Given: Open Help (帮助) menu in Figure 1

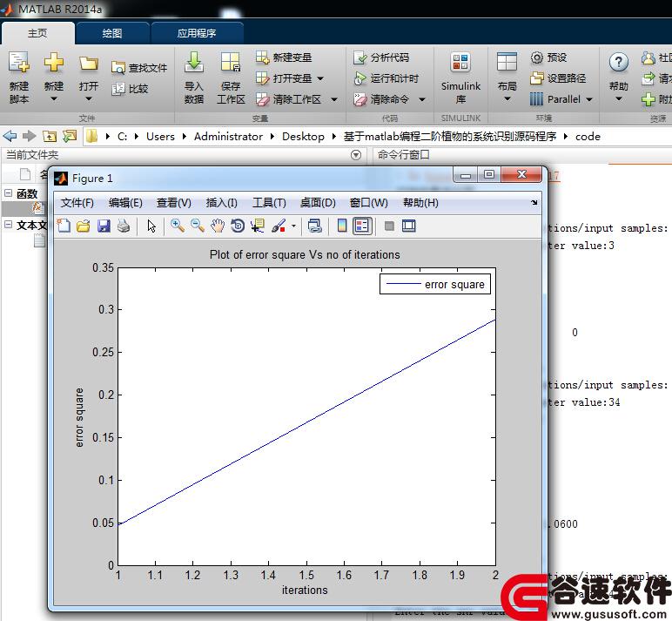Looking at the screenshot, I should 420,202.
